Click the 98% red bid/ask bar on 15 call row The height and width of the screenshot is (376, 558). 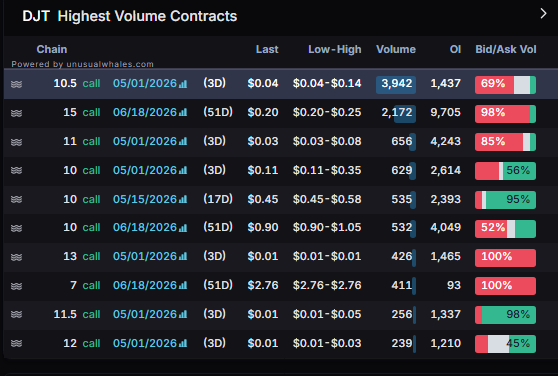pos(505,114)
